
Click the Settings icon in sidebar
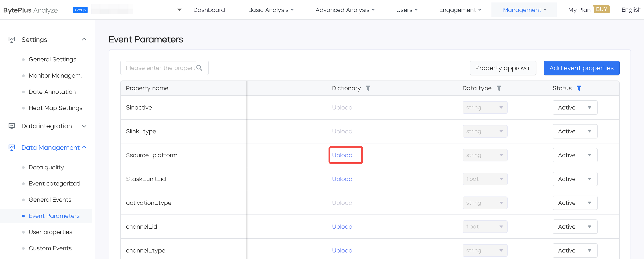(11, 39)
